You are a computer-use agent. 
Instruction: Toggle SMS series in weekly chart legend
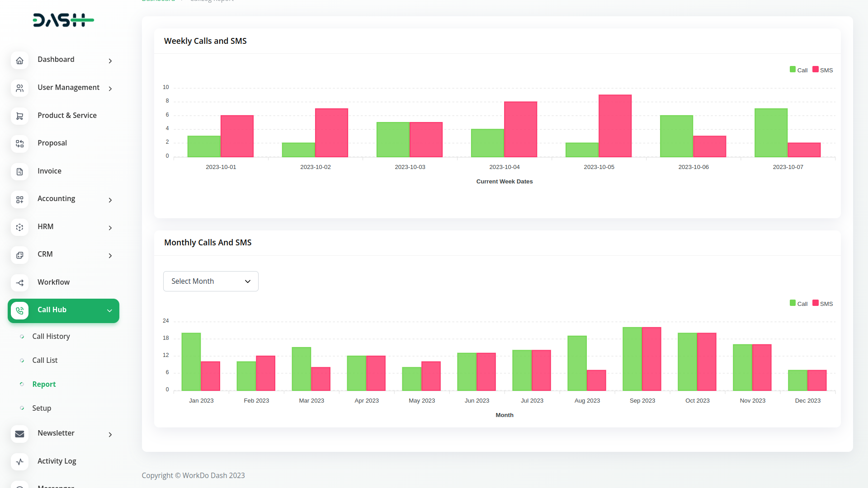coord(822,70)
